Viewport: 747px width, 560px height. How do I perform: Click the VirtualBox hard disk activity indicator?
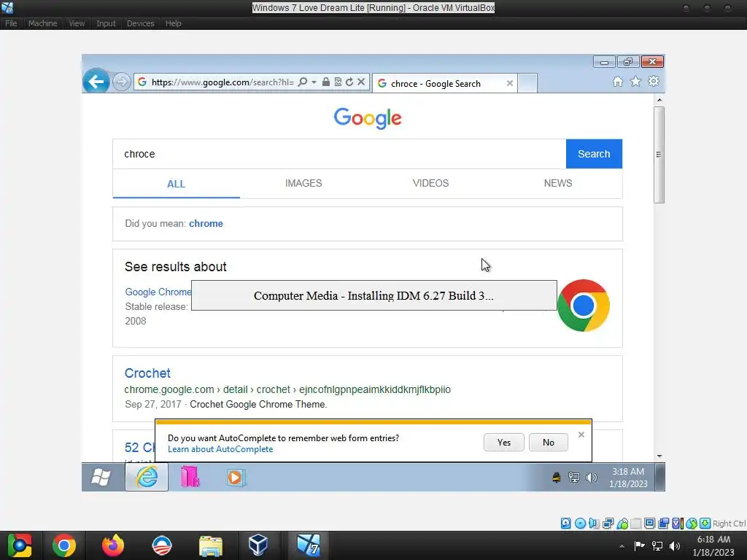coord(565,524)
